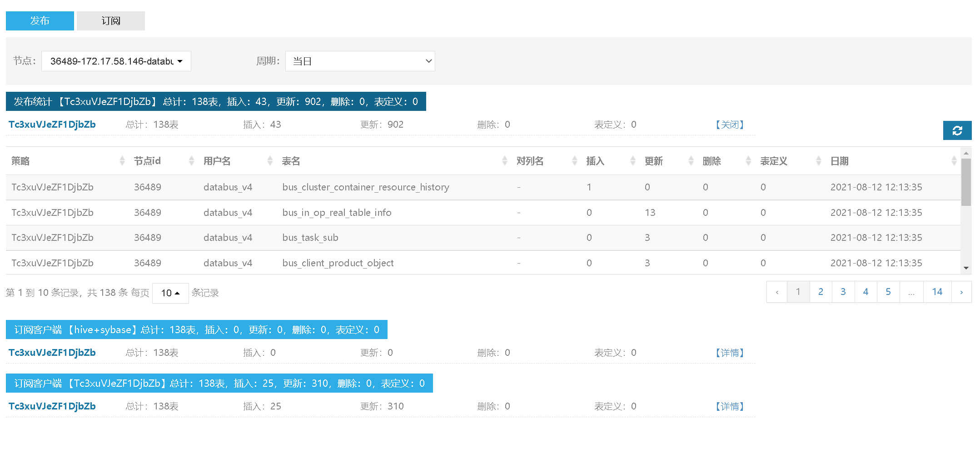This screenshot has height=449, width=980.
Task: Click the refresh icon button
Action: pos(957,130)
